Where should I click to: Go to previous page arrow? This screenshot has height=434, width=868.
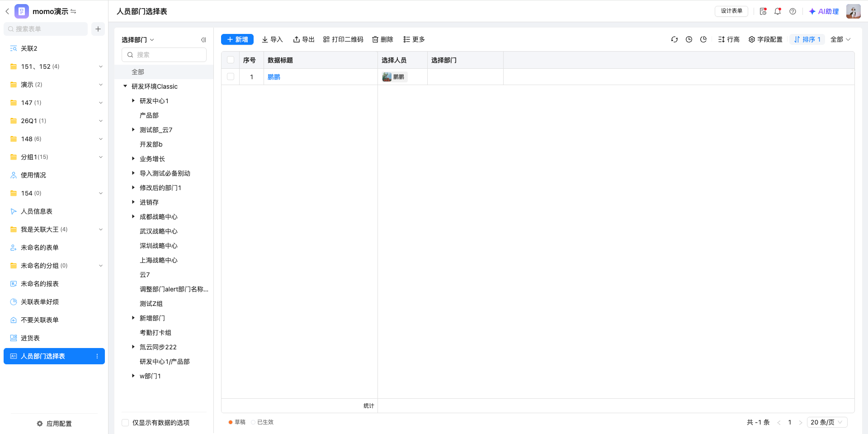tap(779, 422)
